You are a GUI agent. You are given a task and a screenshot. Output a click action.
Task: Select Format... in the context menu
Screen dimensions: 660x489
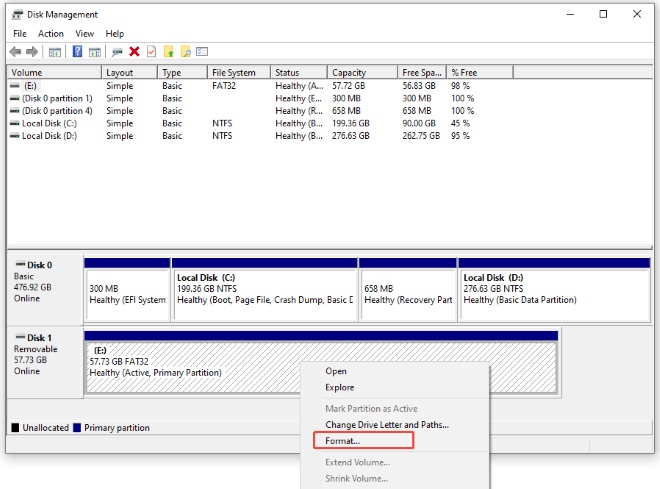pyautogui.click(x=394, y=441)
